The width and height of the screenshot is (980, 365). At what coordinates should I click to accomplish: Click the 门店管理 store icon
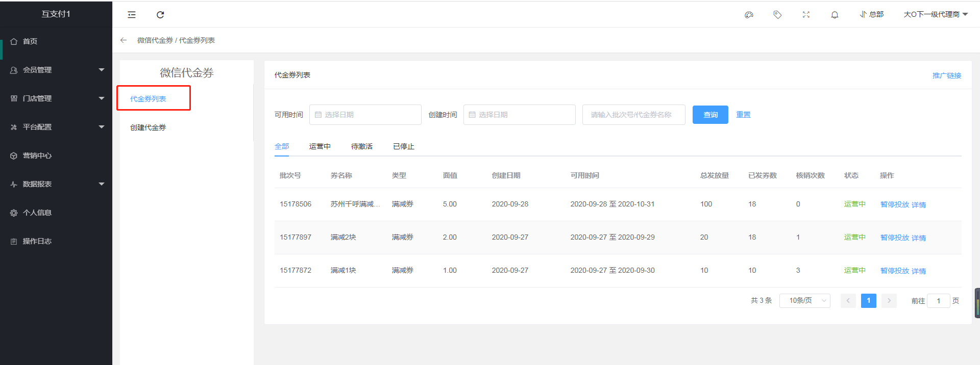point(14,98)
